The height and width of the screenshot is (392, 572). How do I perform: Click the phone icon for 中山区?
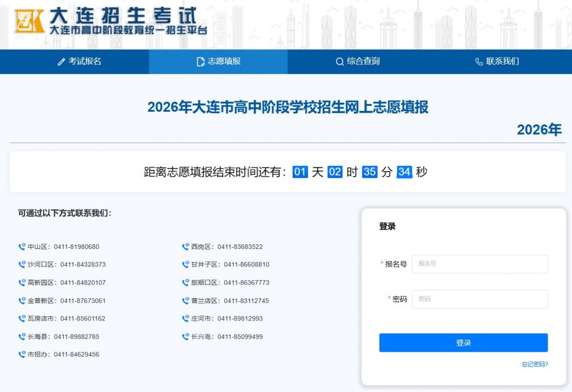coord(22,247)
